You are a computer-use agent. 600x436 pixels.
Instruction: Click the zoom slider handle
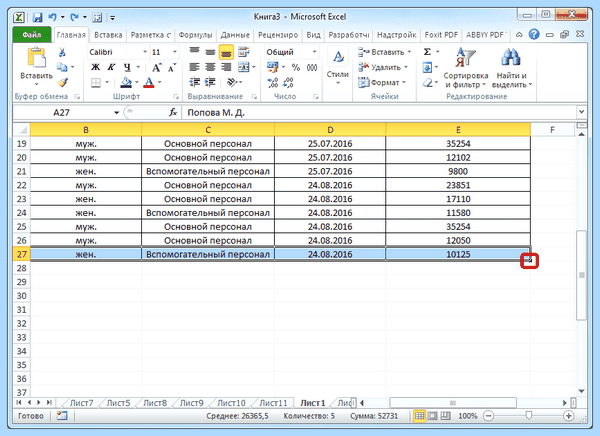529,416
